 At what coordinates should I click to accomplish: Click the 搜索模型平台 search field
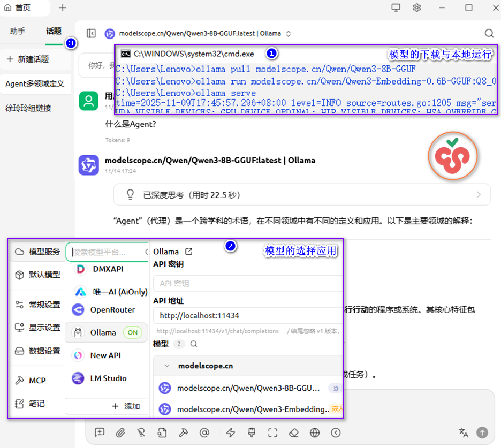point(108,252)
